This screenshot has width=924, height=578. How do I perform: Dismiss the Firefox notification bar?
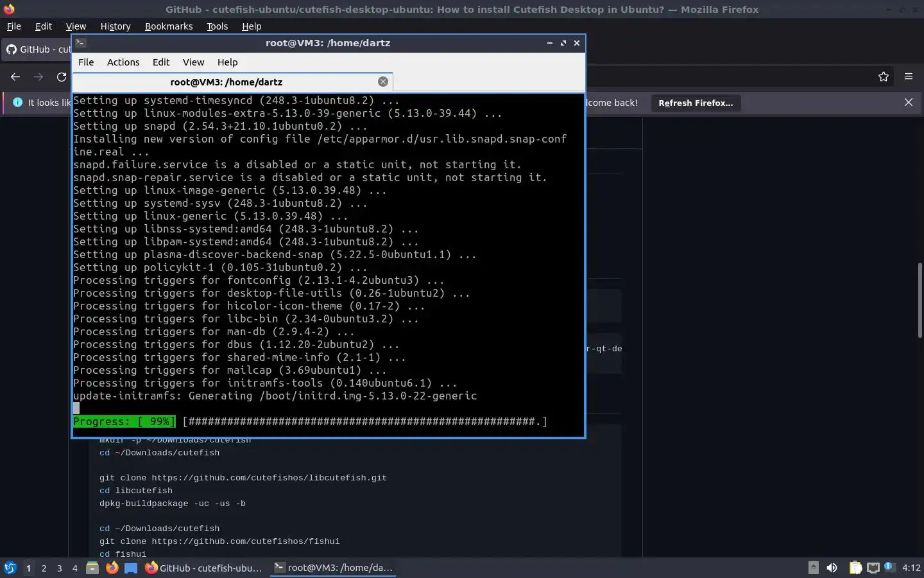(x=909, y=102)
